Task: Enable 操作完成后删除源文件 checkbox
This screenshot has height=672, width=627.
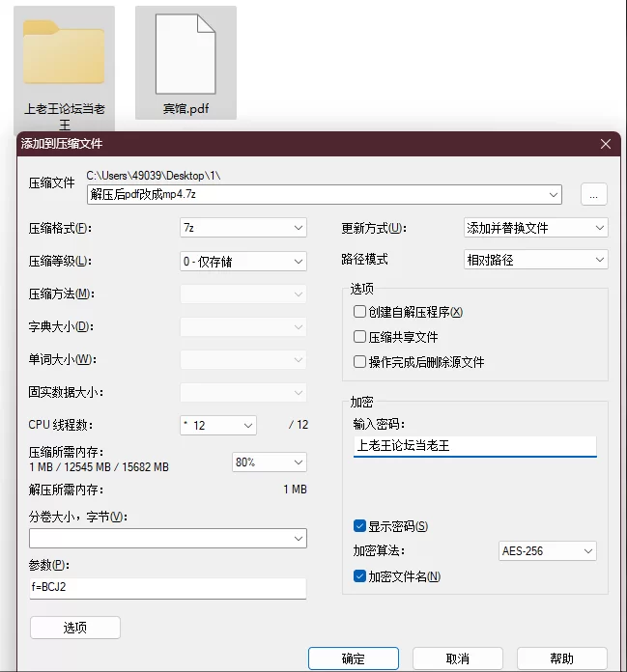Action: (359, 362)
